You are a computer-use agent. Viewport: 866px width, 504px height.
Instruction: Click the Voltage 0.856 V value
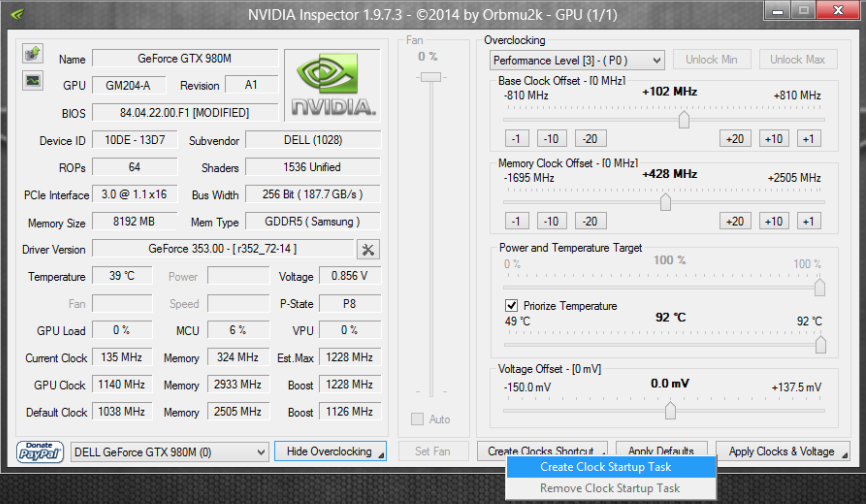[x=350, y=275]
